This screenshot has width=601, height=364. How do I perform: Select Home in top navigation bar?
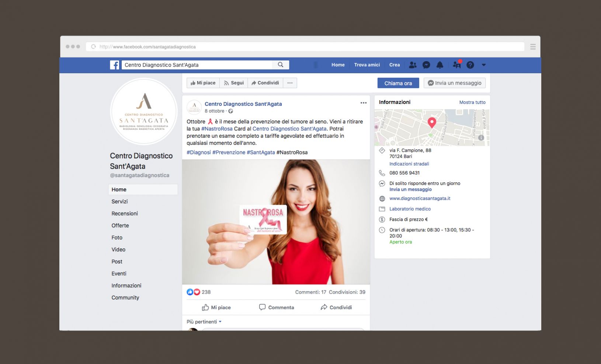[338, 65]
